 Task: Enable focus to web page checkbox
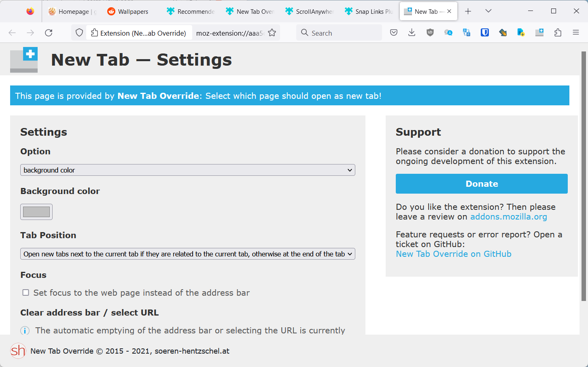[26, 292]
